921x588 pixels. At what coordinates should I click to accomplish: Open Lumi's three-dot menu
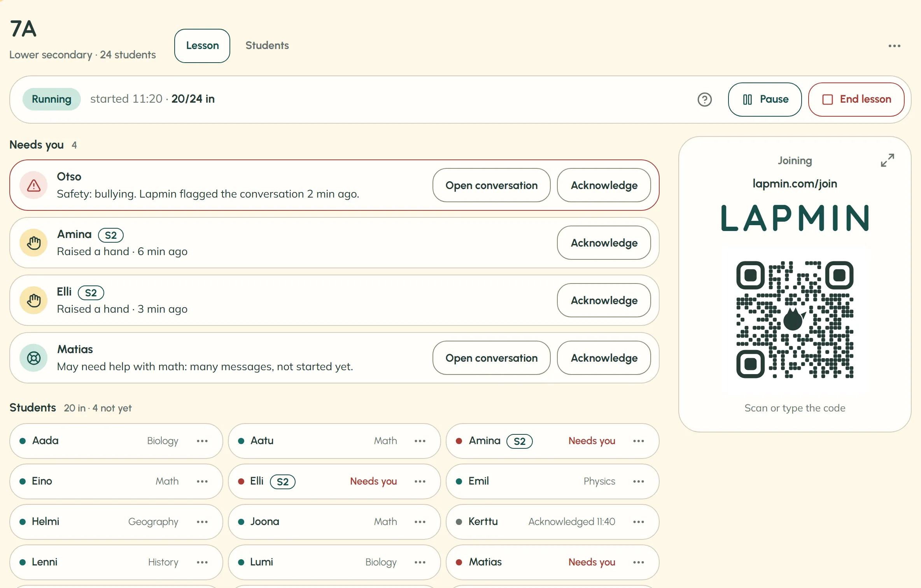tap(420, 562)
